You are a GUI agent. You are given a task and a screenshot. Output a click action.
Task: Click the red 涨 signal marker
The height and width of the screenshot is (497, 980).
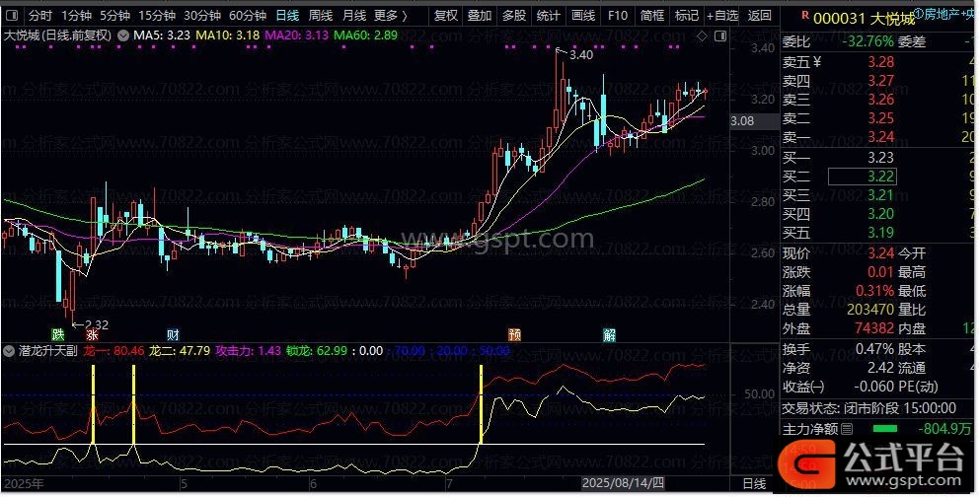91,334
